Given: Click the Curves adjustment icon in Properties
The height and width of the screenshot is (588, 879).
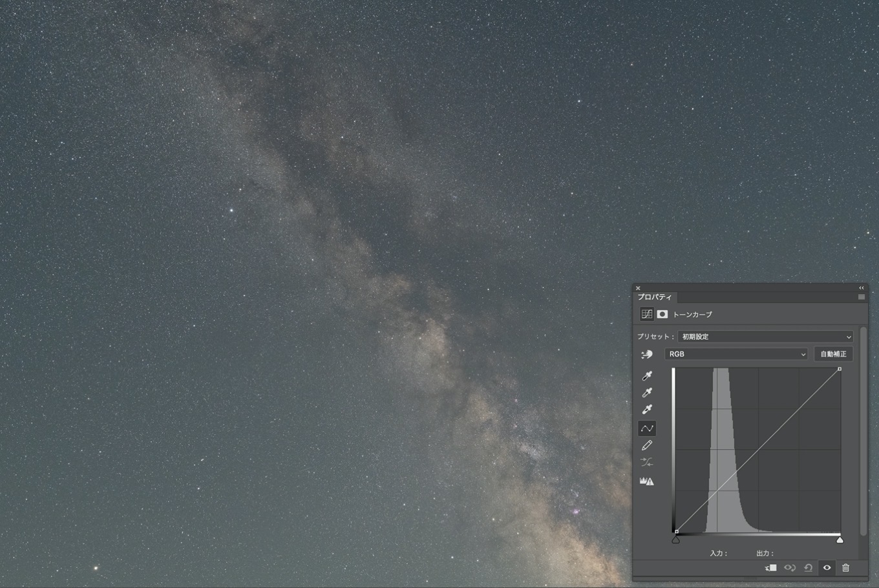Looking at the screenshot, I should pyautogui.click(x=646, y=314).
